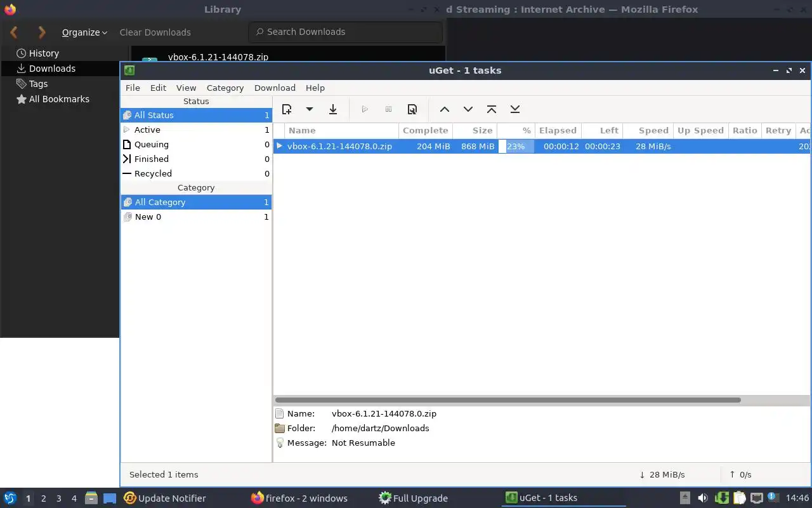This screenshot has width=812, height=508.
Task: Switch to the firefox - 2 windows taskbar entry
Action: [299, 498]
